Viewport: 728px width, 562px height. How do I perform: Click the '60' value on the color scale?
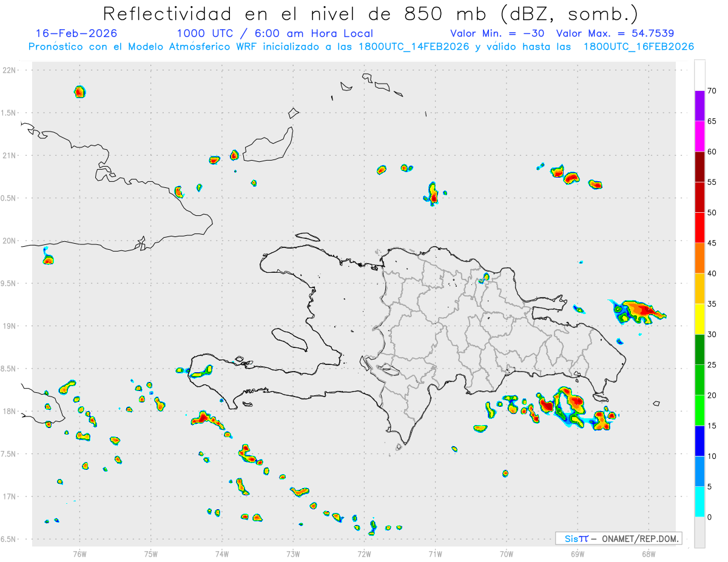(713, 152)
